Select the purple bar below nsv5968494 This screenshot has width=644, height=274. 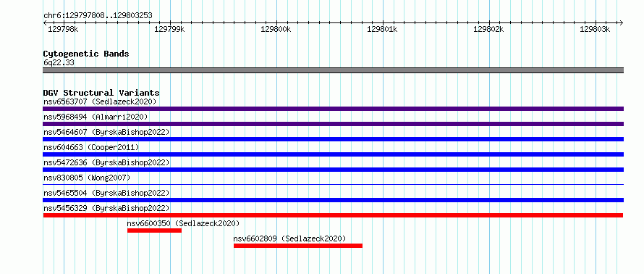(x=333, y=124)
